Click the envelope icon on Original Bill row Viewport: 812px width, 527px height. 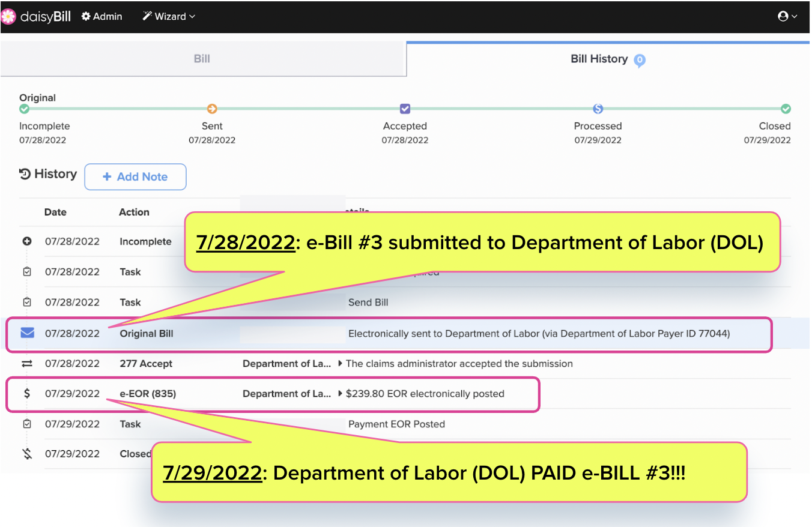tap(27, 333)
